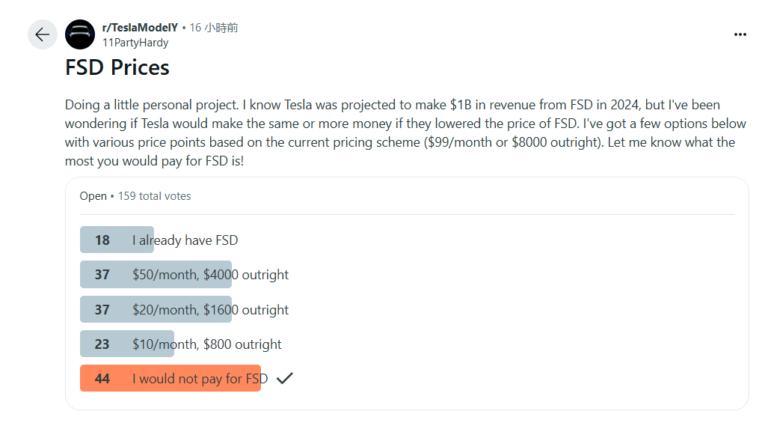Click the "FSD Prices" post title

pos(117,68)
